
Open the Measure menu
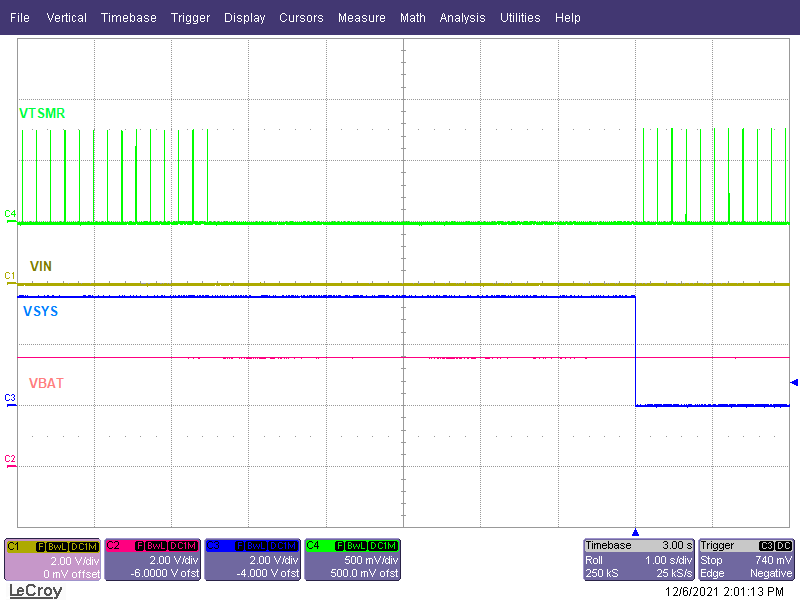coord(361,17)
